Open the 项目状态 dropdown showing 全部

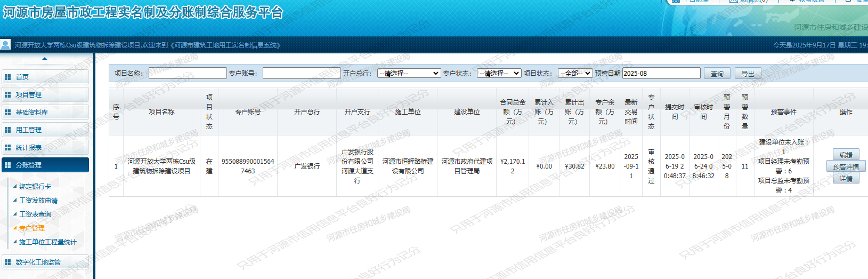[x=575, y=73]
